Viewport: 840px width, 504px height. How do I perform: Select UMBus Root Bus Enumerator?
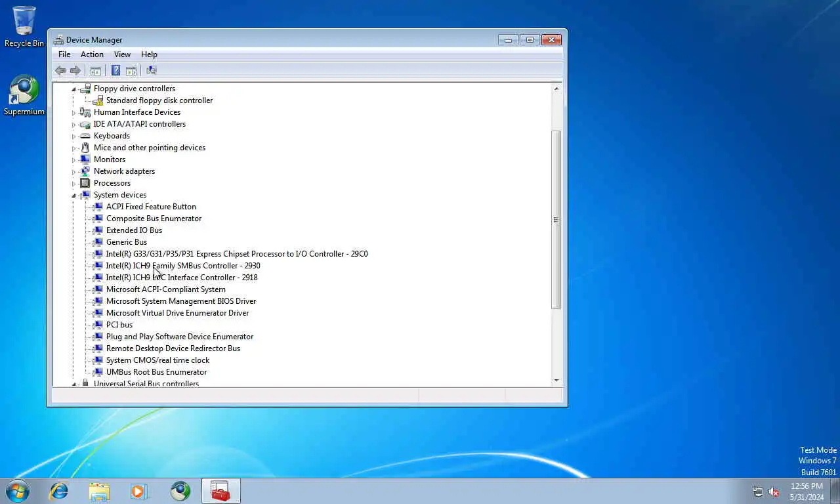[x=156, y=372]
